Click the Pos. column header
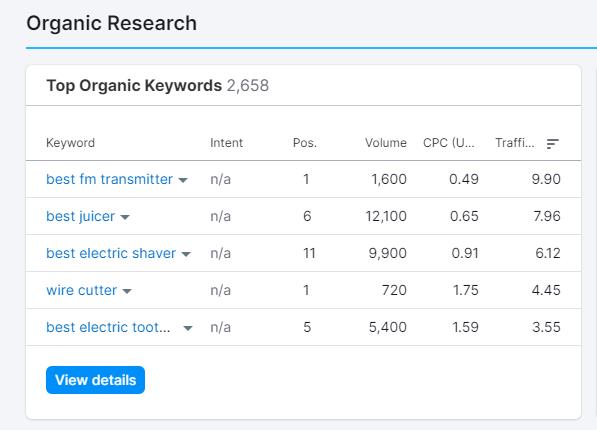The image size is (597, 430). (x=305, y=143)
